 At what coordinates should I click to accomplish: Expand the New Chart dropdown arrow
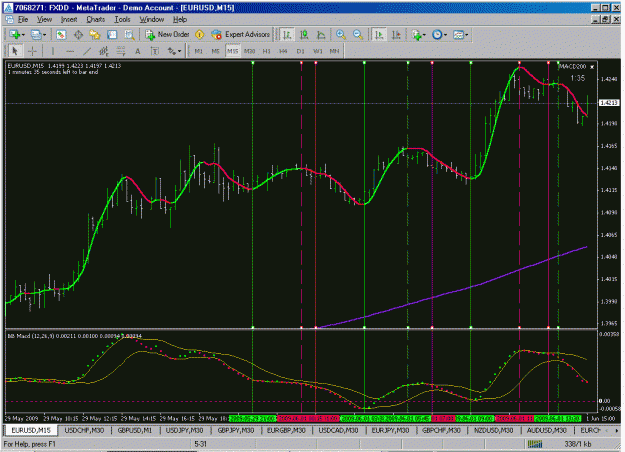pyautogui.click(x=23, y=35)
